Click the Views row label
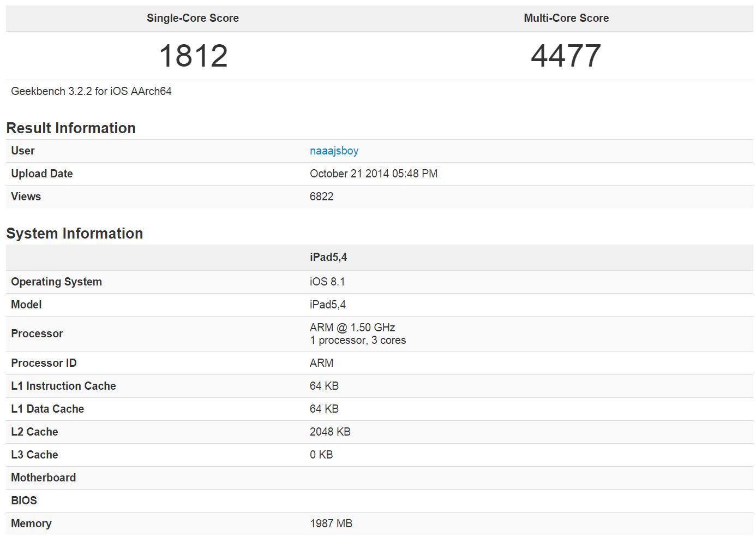This screenshot has width=756, height=536. pos(26,196)
